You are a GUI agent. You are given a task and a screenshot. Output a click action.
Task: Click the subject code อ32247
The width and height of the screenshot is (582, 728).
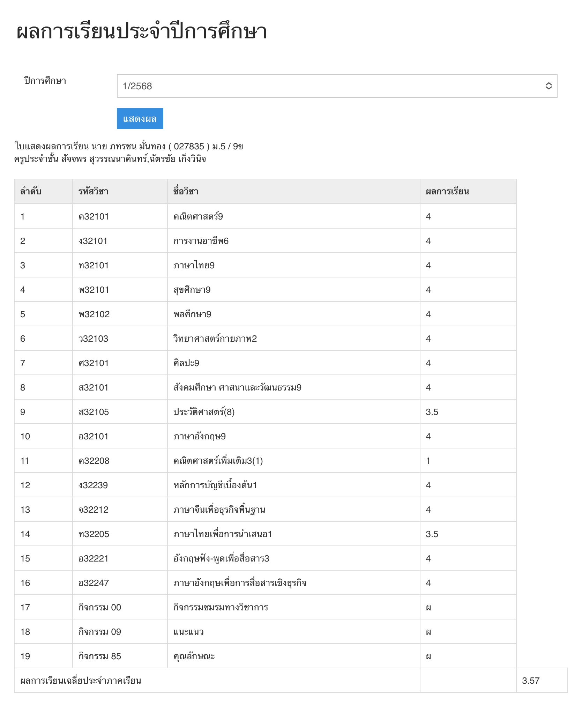[94, 583]
